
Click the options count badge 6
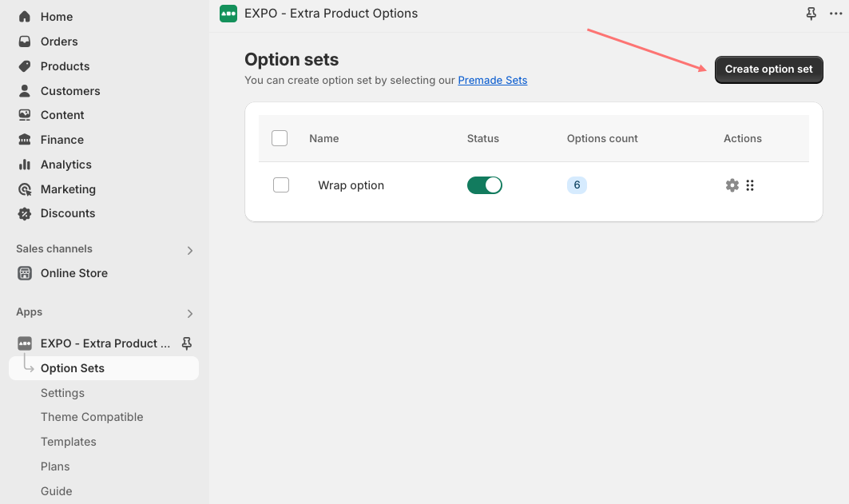(x=577, y=185)
